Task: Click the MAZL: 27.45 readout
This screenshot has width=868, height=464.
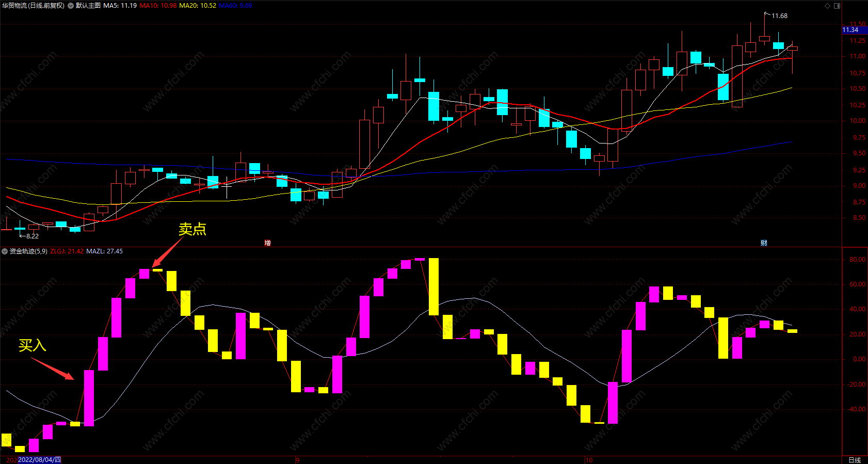Action: [x=104, y=251]
